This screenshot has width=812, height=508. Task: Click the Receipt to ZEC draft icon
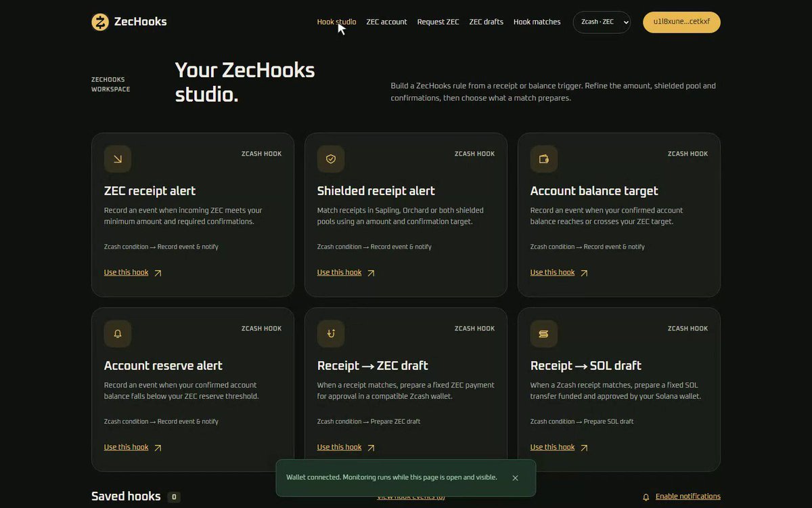(x=331, y=334)
